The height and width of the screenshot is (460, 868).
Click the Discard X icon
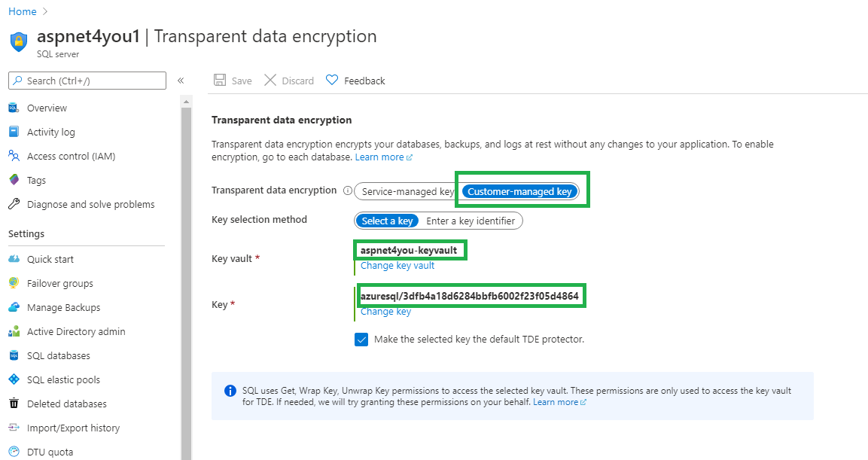pyautogui.click(x=270, y=81)
